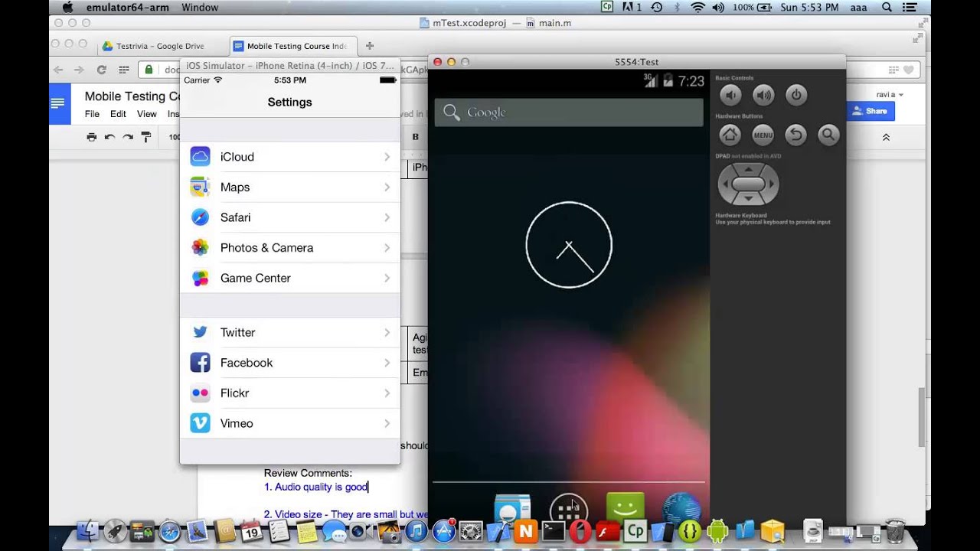
Task: Open Safari from the Dock
Action: tap(170, 531)
